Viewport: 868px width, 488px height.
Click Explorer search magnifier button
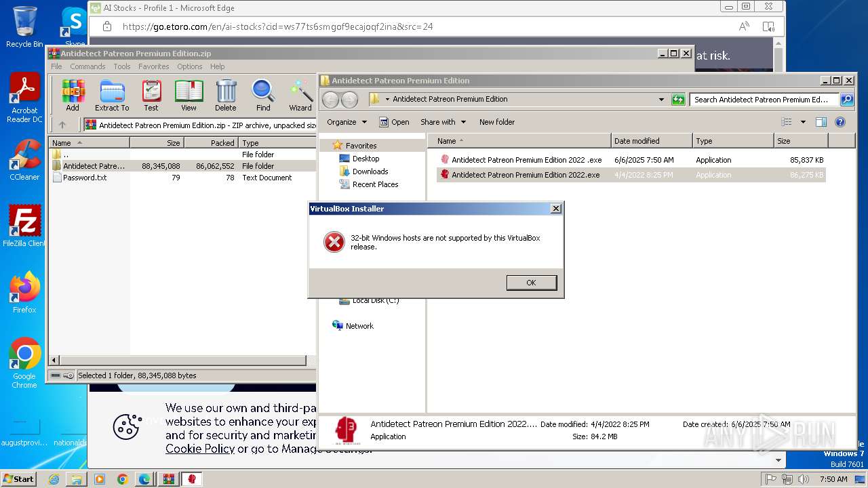[847, 100]
